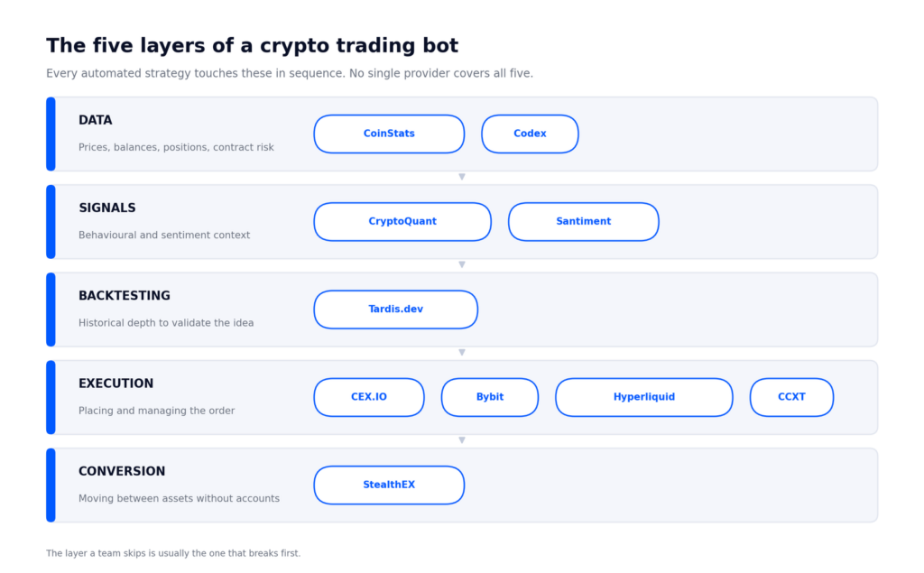924x573 pixels.
Task: Open the Hyperliquid pill
Action: 644,397
